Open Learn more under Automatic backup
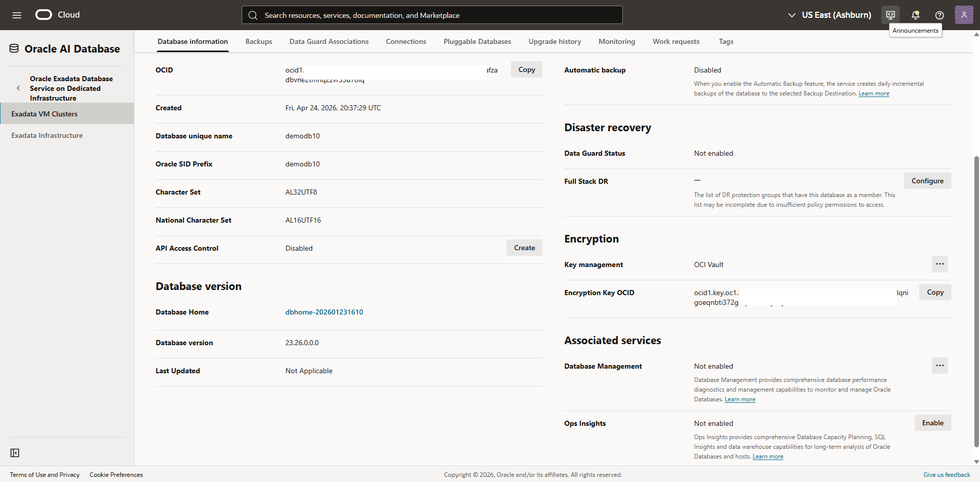Image resolution: width=980 pixels, height=482 pixels. tap(874, 93)
